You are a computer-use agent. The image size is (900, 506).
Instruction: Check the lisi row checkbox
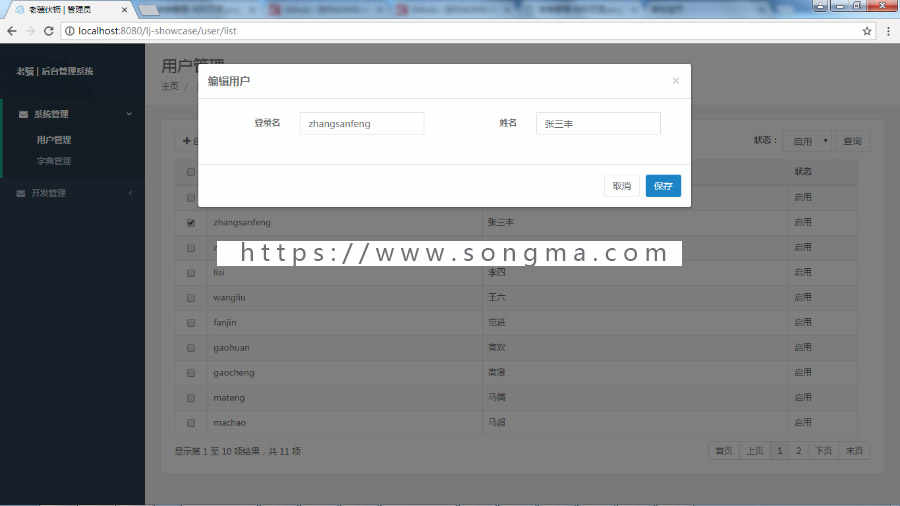click(x=191, y=273)
